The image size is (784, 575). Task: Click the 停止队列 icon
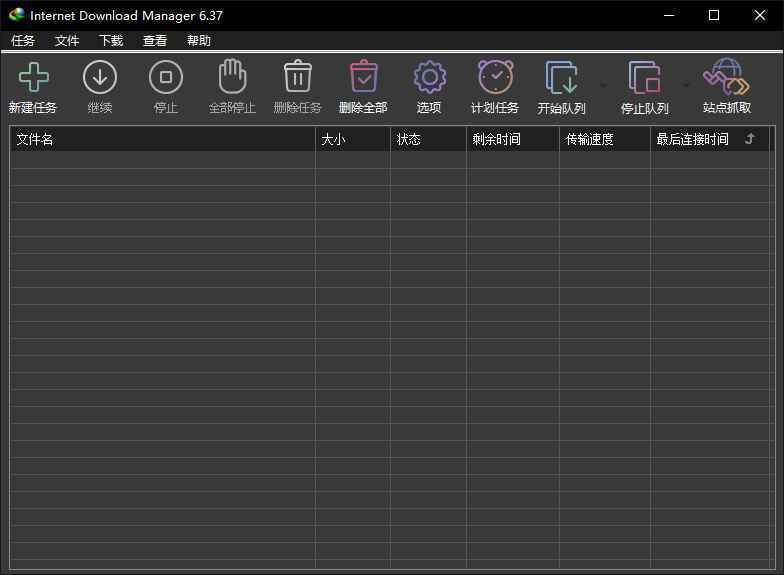(644, 78)
